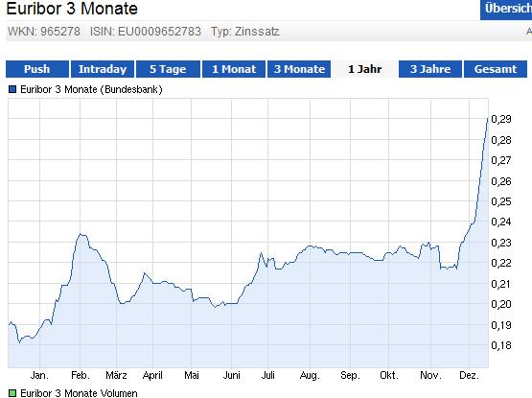Click the Okt. x-axis label
The height and width of the screenshot is (398, 532).
(389, 375)
